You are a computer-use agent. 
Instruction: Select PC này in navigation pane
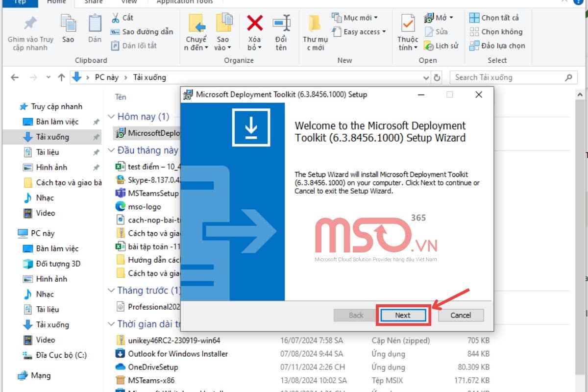37,233
